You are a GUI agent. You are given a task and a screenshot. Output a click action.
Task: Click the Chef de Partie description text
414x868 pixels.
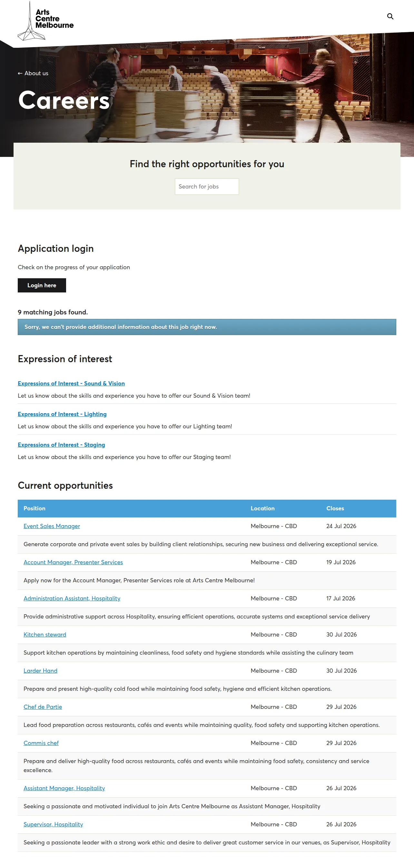(202, 725)
